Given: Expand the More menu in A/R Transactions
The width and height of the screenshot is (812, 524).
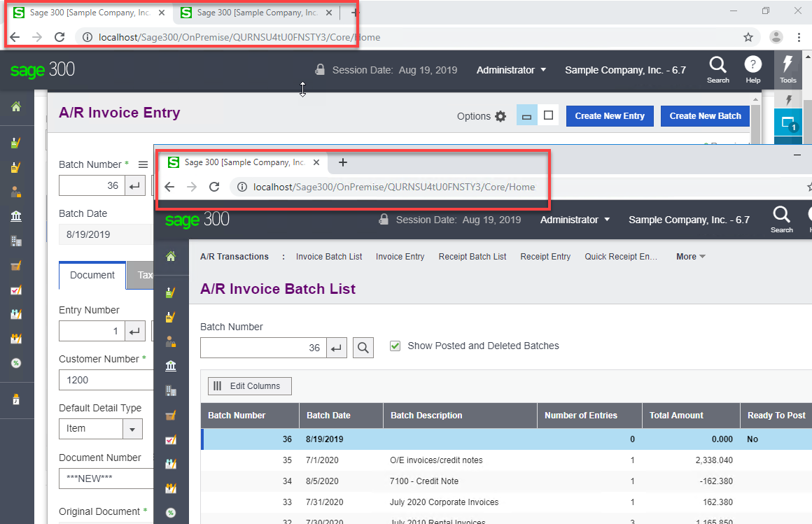Looking at the screenshot, I should (690, 257).
